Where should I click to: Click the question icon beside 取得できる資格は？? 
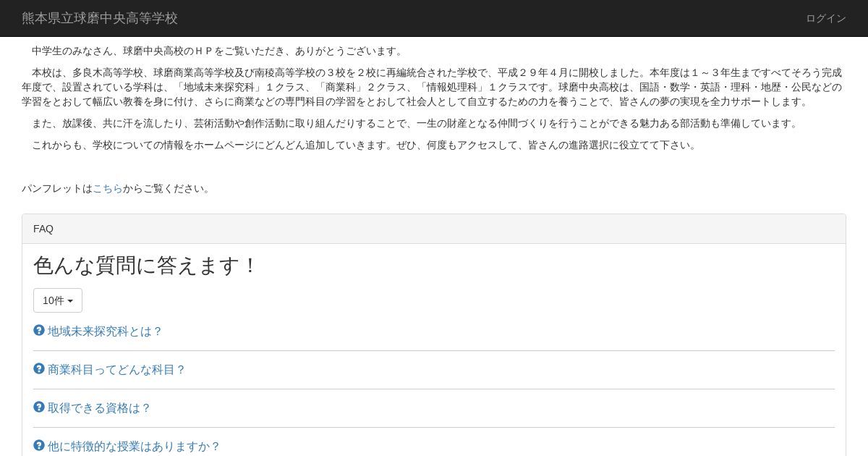click(39, 407)
